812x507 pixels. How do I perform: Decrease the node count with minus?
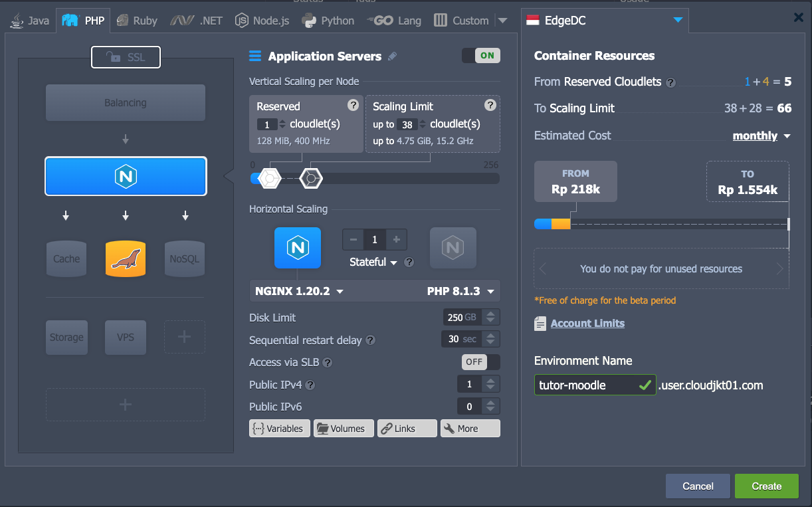(x=354, y=240)
